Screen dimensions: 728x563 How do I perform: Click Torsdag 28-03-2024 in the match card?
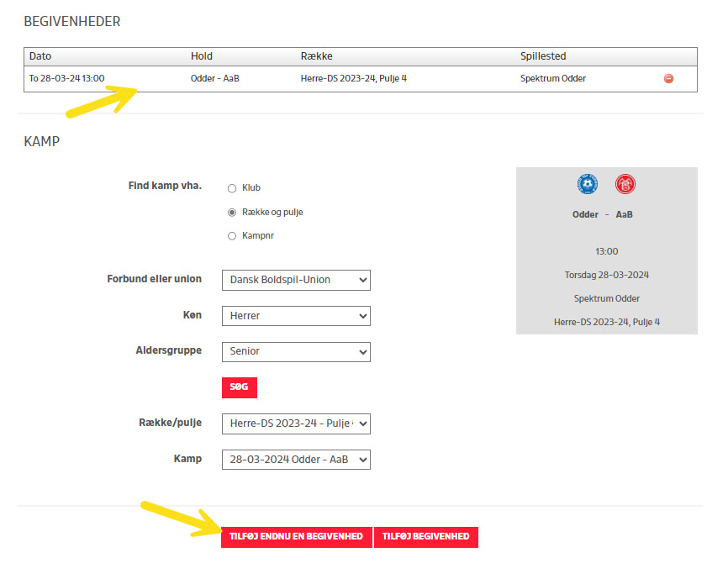tap(606, 275)
